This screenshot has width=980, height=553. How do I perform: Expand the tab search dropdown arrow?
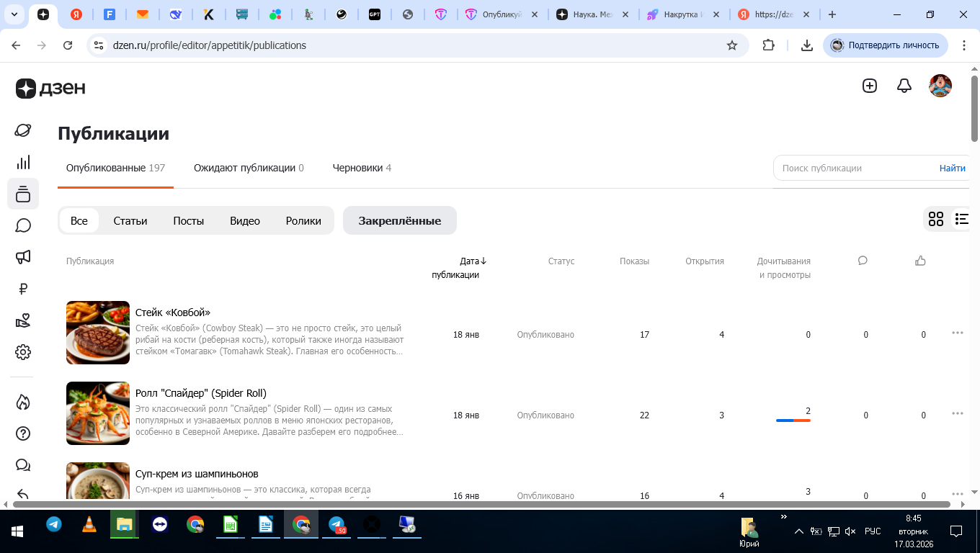[x=14, y=14]
